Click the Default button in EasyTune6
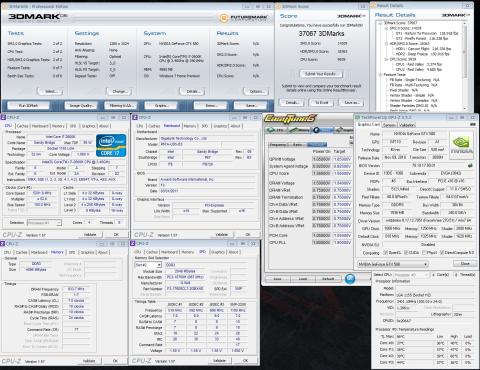 [x=328, y=279]
